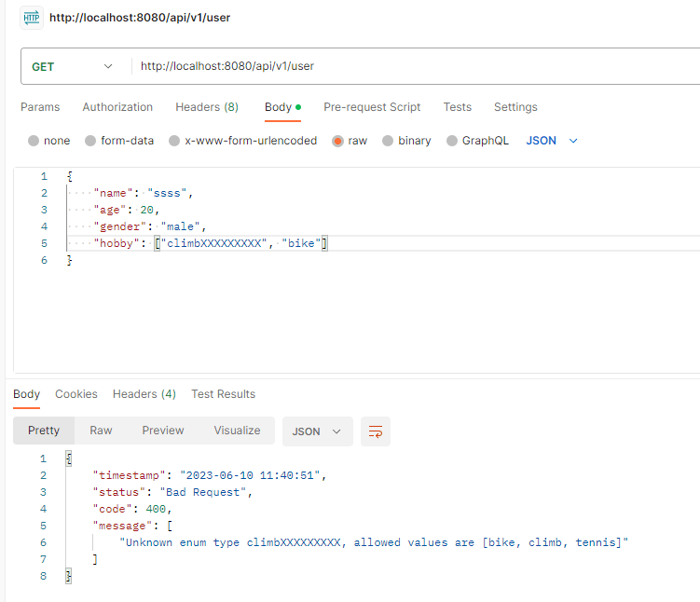Viewport: 700px width, 602px height.
Task: Select the Pretty response view
Action: pos(44,431)
